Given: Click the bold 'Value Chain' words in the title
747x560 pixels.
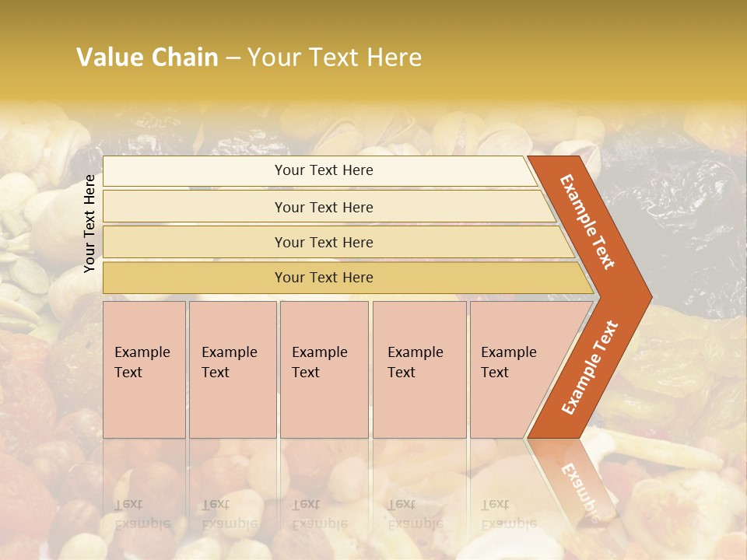Looking at the screenshot, I should (x=147, y=57).
